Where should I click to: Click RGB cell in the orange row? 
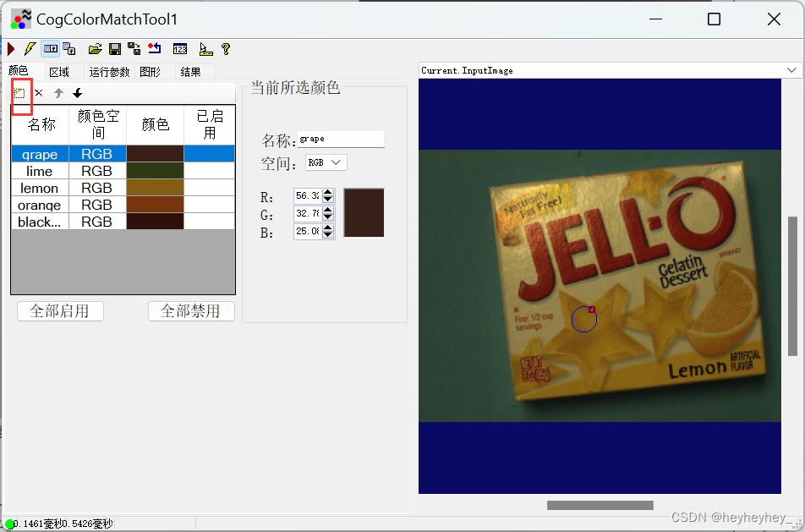coord(97,205)
